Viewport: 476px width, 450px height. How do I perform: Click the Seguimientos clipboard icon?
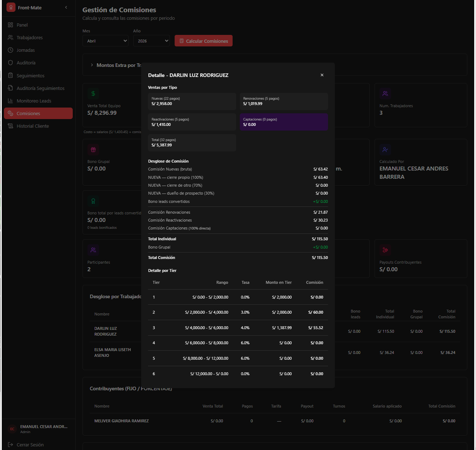pos(10,76)
